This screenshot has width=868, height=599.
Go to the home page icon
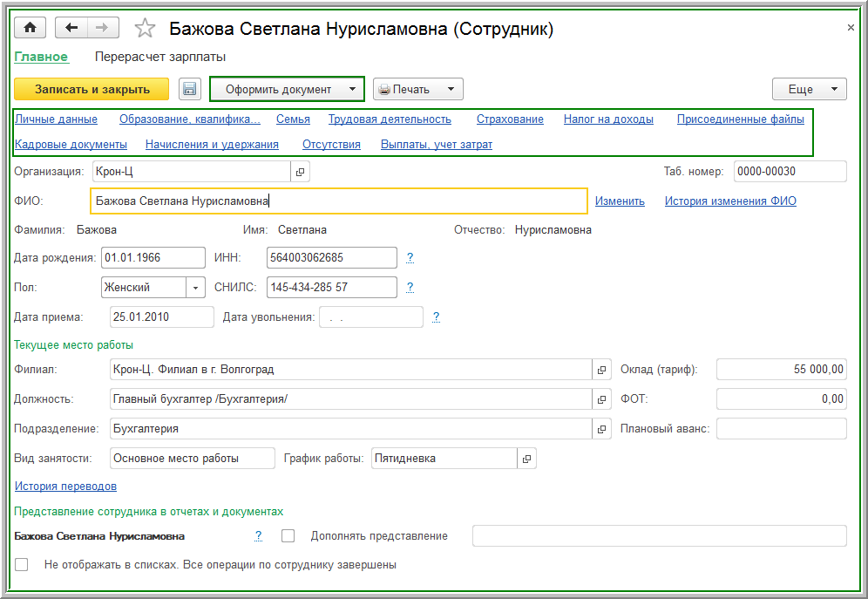tap(30, 28)
